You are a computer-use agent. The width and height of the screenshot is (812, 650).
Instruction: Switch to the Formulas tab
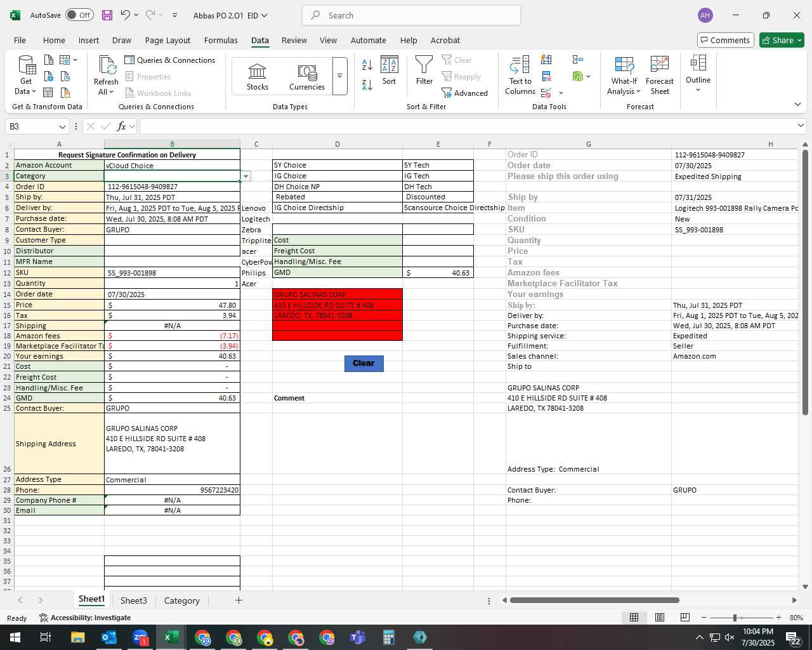click(221, 40)
